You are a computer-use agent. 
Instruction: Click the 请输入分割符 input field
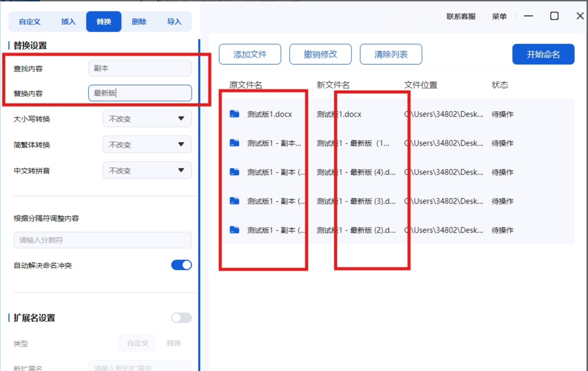coord(103,240)
